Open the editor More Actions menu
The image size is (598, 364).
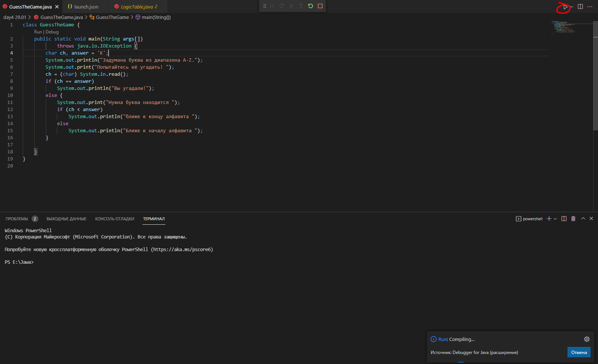(590, 7)
